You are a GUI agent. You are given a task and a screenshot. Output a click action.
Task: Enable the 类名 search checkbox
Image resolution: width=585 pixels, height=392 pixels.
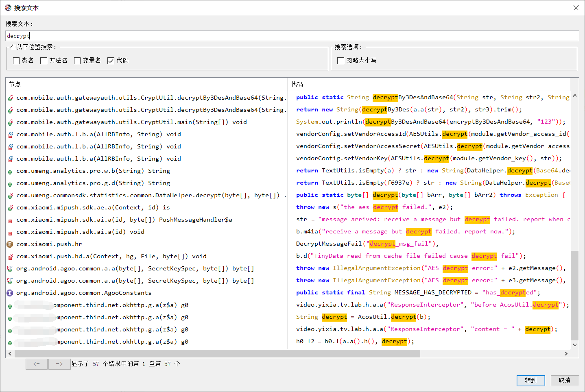pyautogui.click(x=16, y=61)
